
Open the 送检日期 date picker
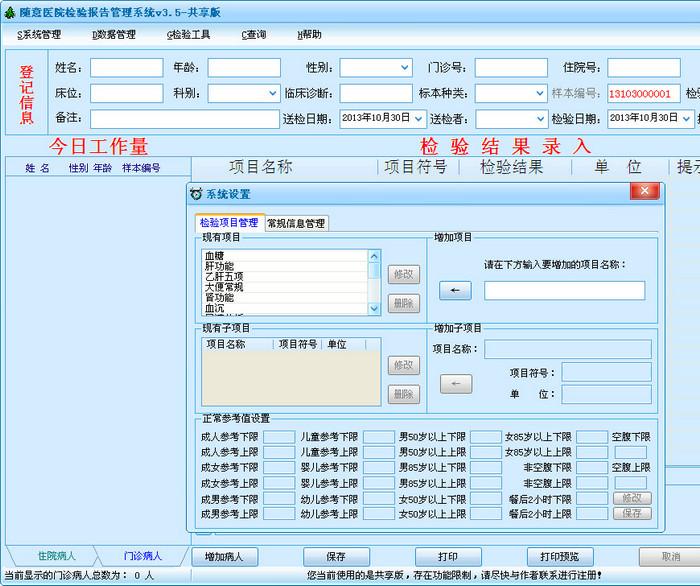click(x=418, y=119)
